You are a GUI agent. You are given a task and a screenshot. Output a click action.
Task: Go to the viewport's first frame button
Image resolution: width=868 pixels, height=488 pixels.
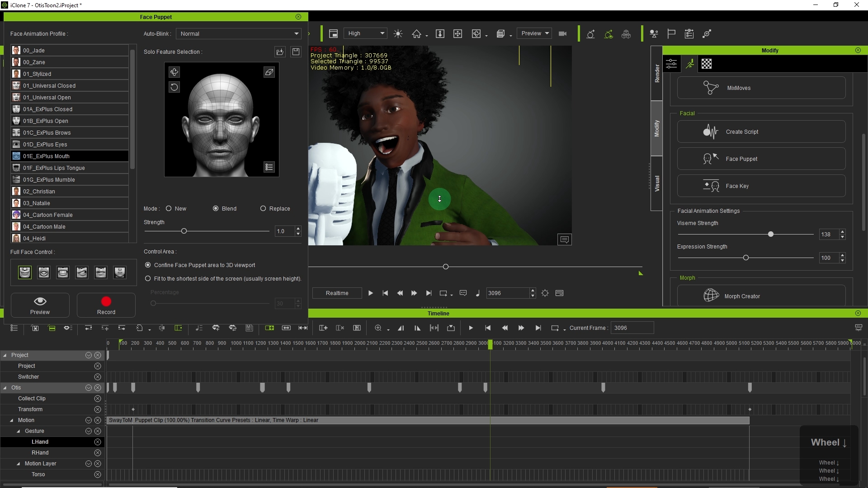(x=385, y=293)
